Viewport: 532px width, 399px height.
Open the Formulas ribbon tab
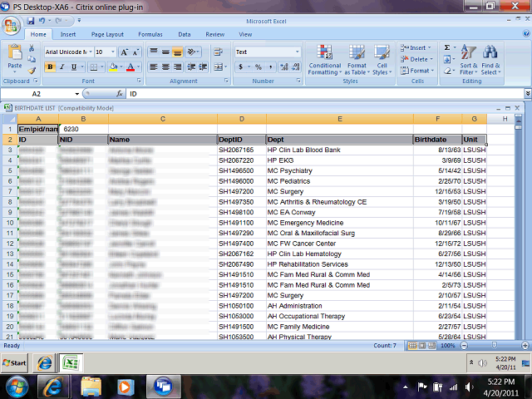click(x=150, y=35)
